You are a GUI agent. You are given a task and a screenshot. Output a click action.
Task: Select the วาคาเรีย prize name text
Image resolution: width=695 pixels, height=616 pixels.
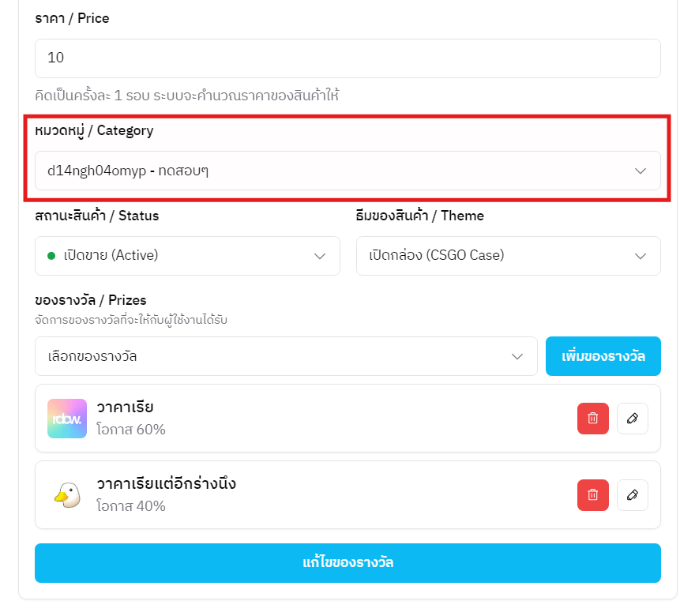(x=125, y=408)
